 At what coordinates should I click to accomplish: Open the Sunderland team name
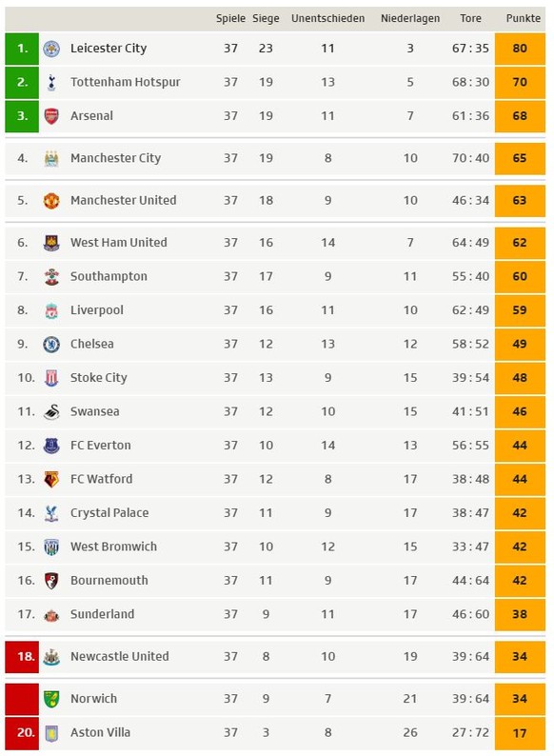pos(102,614)
